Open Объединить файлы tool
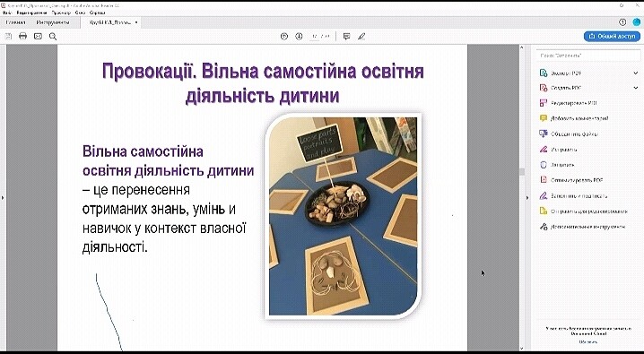This screenshot has height=354, width=644. [x=569, y=134]
